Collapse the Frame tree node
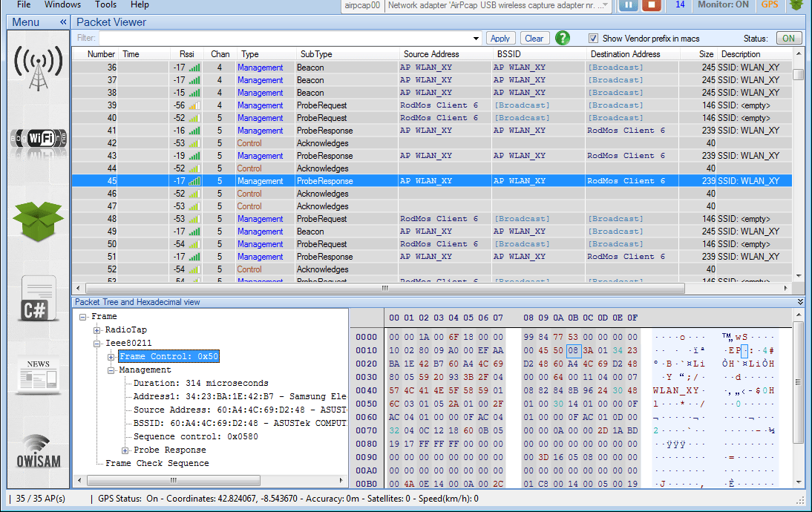 (x=83, y=317)
